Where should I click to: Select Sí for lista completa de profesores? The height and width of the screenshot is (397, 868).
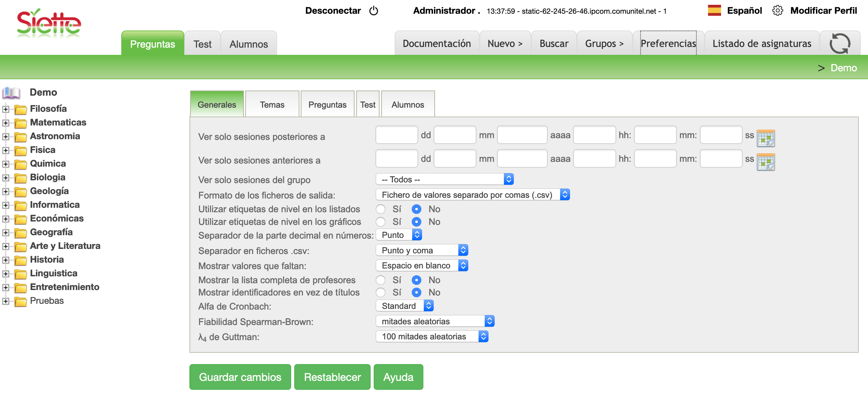tap(381, 280)
